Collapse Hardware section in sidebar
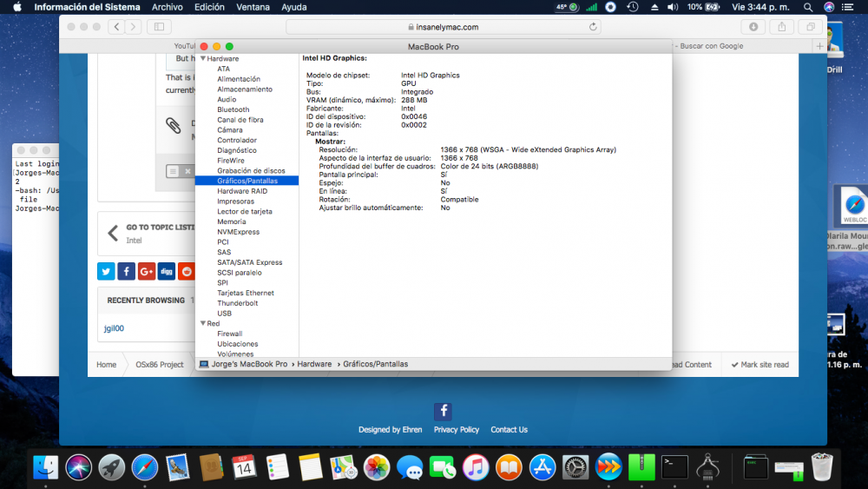 (x=203, y=58)
